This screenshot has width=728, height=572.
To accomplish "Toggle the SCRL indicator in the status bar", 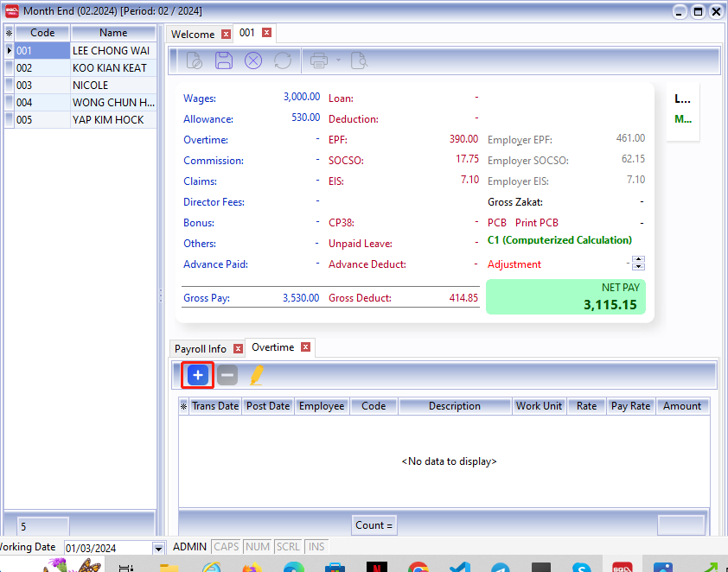I will point(288,546).
